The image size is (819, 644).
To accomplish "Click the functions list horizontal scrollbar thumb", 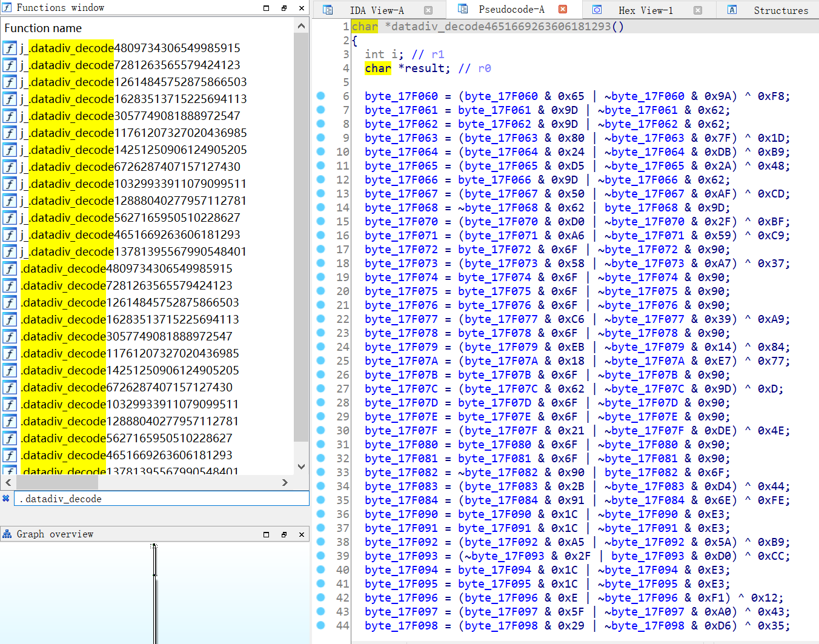I will 57,482.
